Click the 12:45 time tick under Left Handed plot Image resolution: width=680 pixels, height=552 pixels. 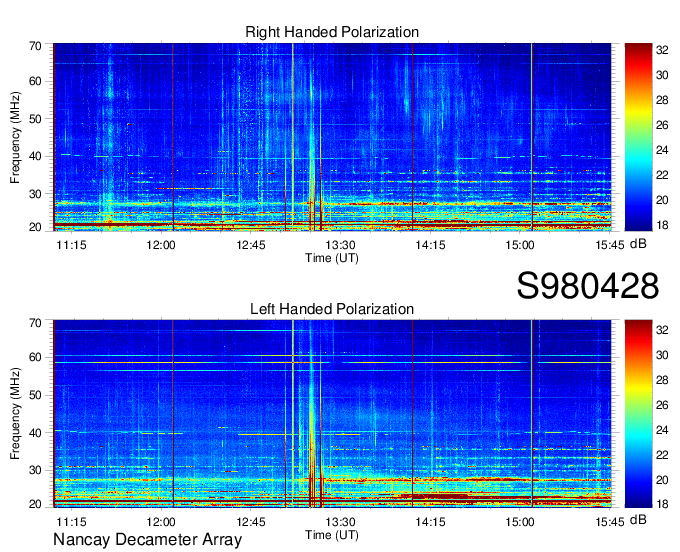tap(251, 522)
